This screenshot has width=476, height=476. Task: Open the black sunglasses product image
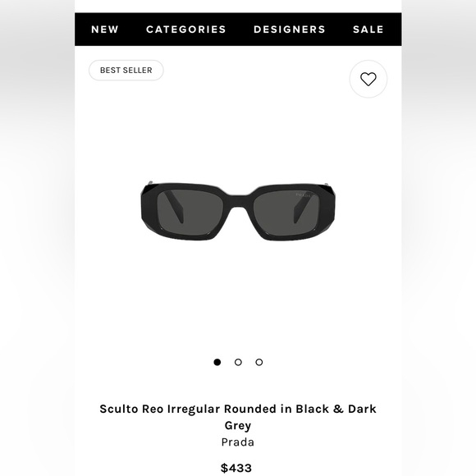click(238, 211)
